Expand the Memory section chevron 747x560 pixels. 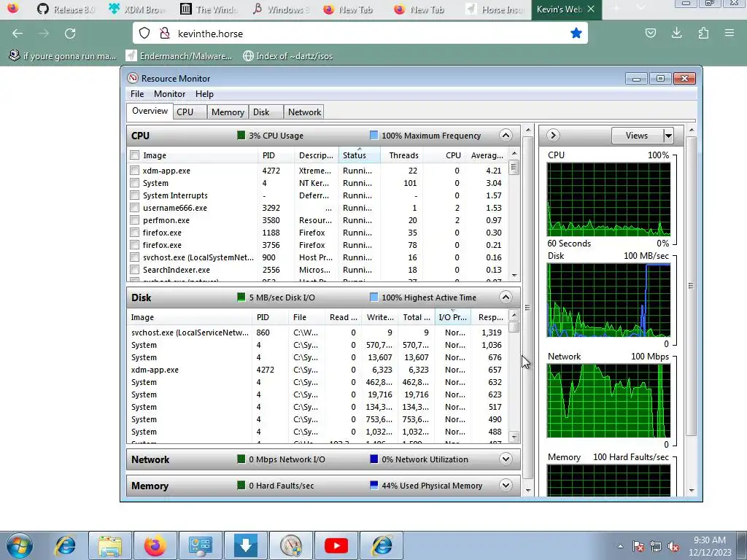pyautogui.click(x=506, y=485)
